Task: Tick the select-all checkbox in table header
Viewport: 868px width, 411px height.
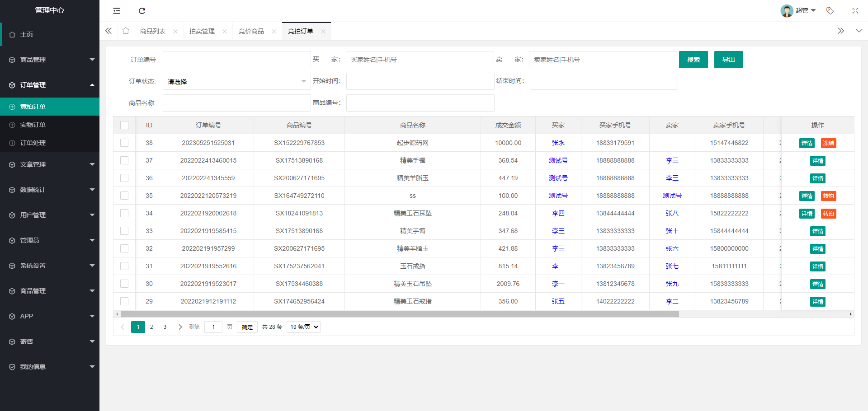Action: tap(124, 125)
